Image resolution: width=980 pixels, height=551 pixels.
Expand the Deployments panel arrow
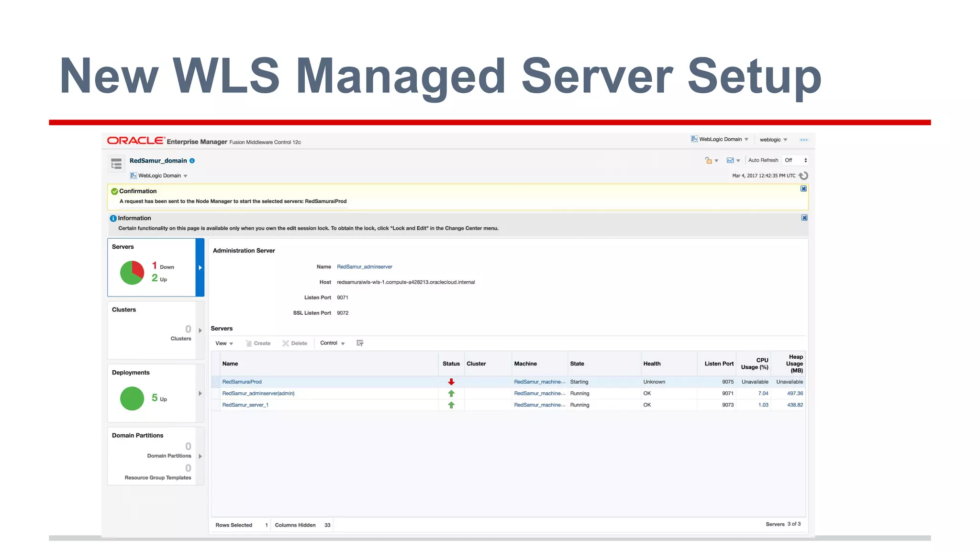tap(200, 393)
